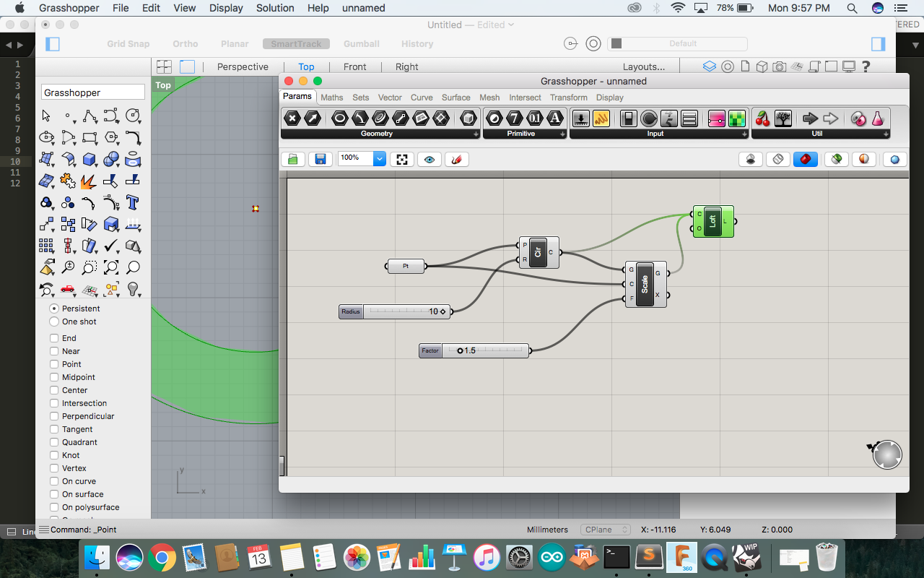Open the Default layer dropdown
The width and height of the screenshot is (924, 578).
[x=677, y=43]
